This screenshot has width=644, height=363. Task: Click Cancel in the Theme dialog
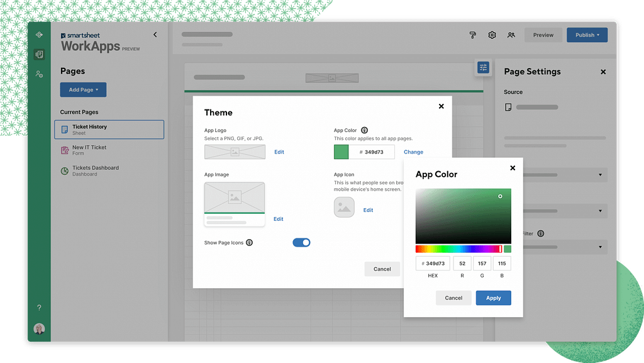click(382, 269)
